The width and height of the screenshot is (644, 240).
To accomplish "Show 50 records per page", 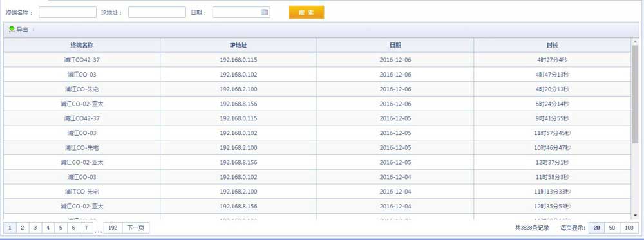I will 612,228.
